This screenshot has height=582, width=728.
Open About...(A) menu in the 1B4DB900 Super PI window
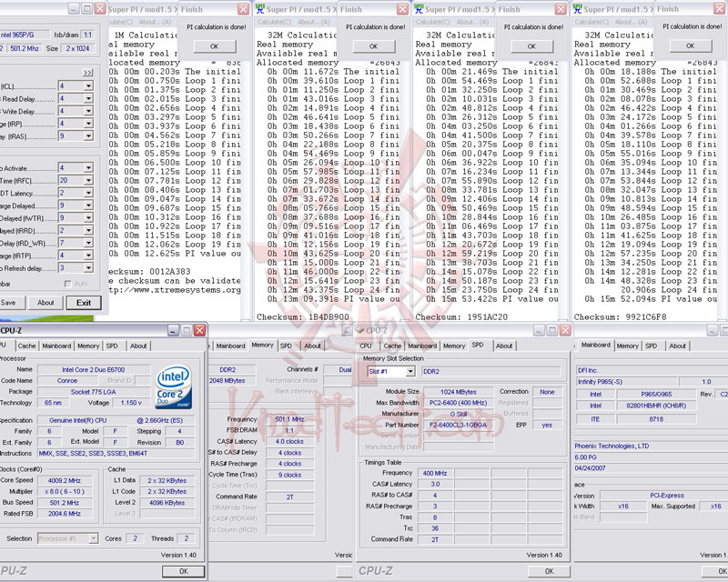click(314, 22)
